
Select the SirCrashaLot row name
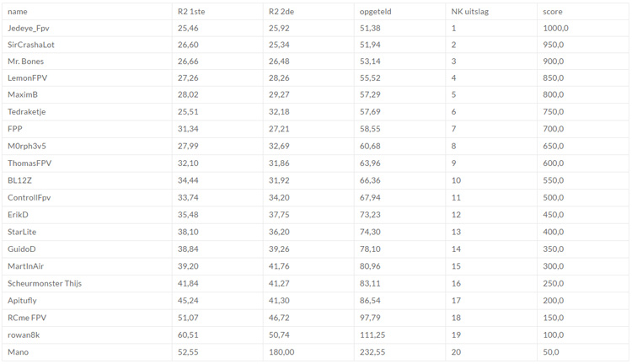click(31, 45)
